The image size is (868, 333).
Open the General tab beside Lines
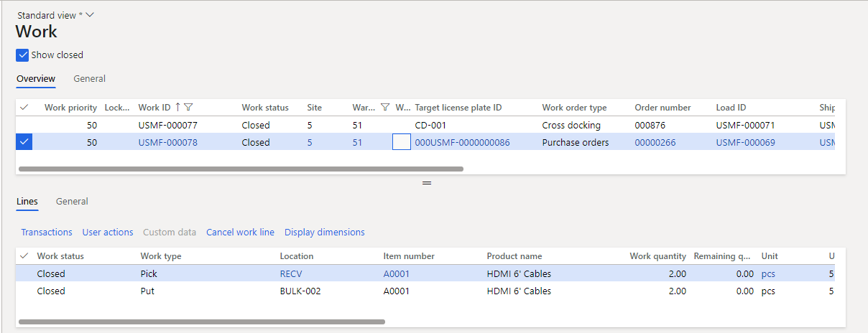pos(72,202)
